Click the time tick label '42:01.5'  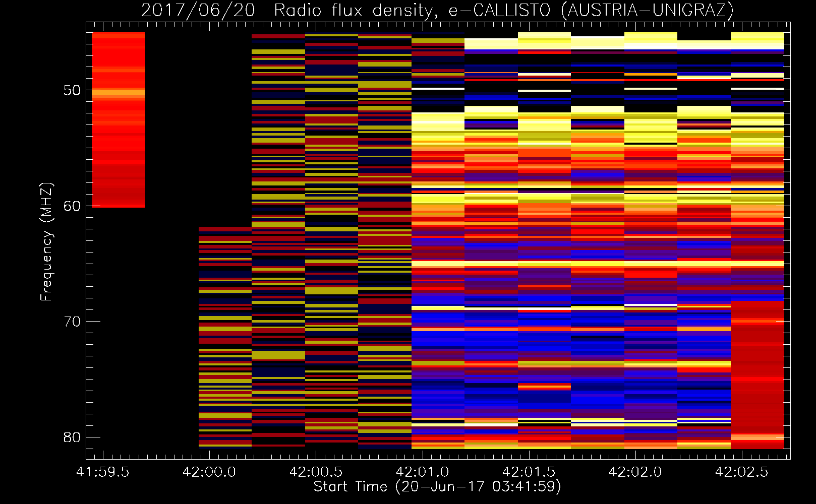tap(529, 472)
